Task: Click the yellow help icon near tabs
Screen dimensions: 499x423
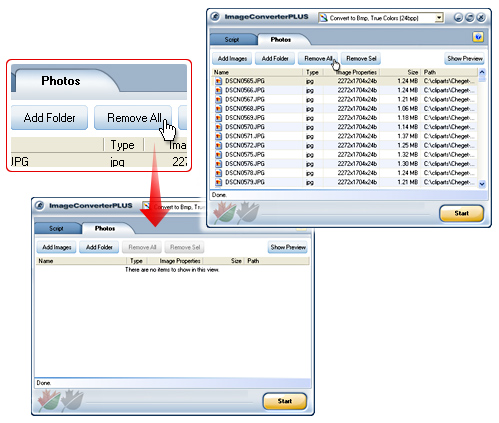Action: (x=478, y=37)
